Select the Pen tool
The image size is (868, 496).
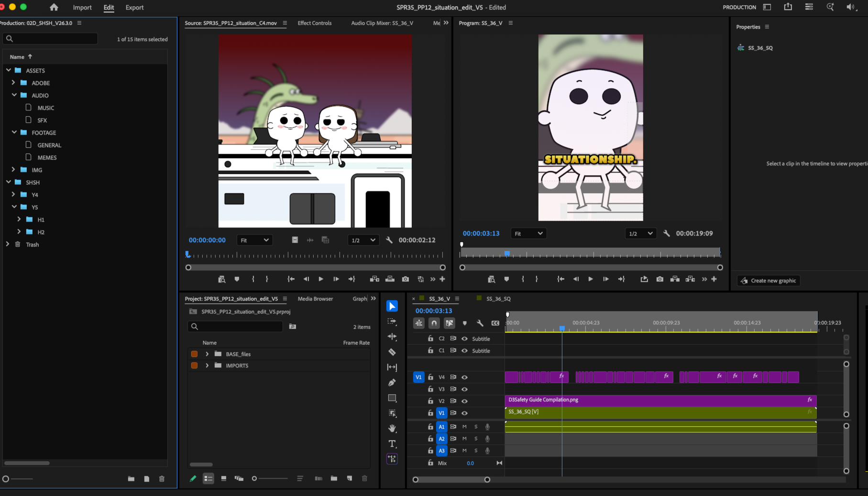(x=392, y=382)
